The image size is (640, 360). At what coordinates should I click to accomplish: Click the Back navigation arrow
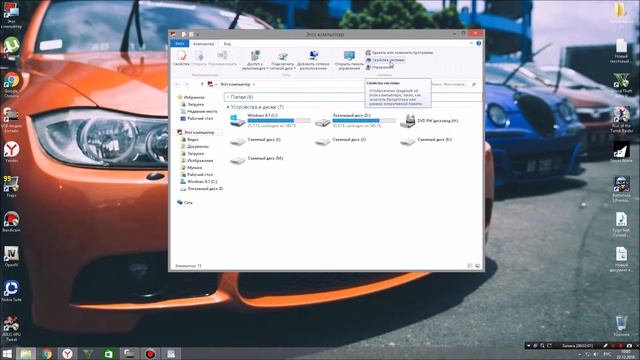click(x=178, y=84)
